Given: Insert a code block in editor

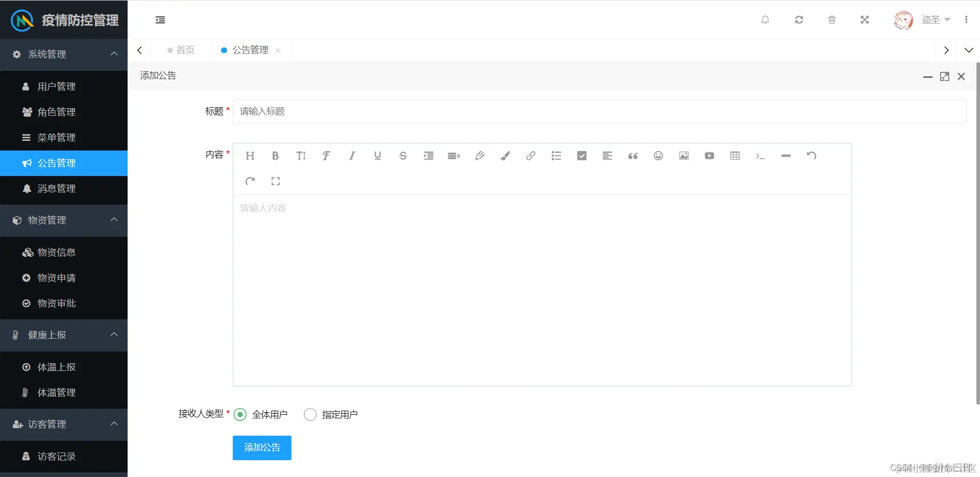Looking at the screenshot, I should click(760, 156).
